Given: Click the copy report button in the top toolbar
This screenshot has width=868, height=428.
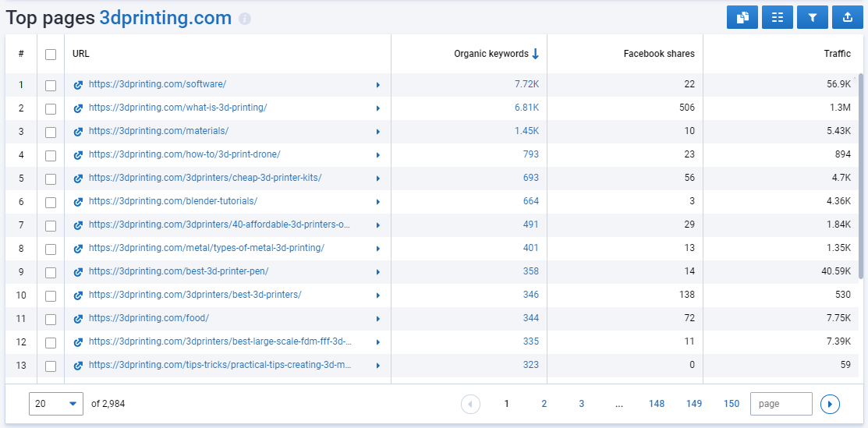Looking at the screenshot, I should click(x=742, y=18).
